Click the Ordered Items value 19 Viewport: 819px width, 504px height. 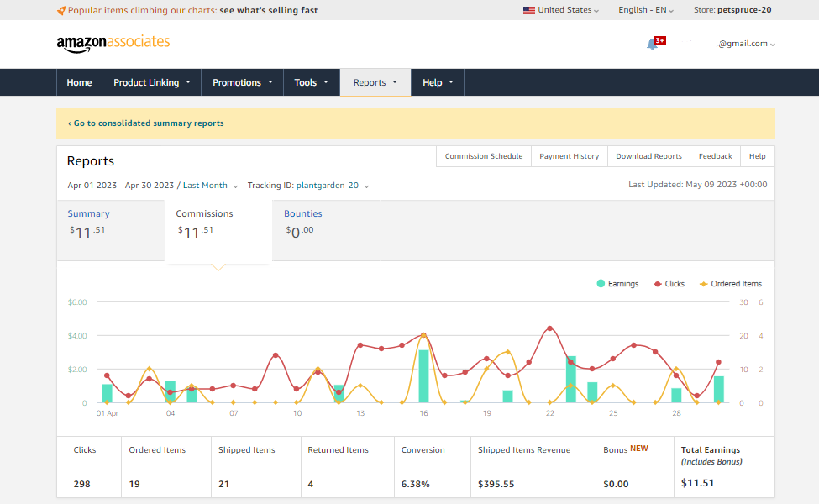134,484
